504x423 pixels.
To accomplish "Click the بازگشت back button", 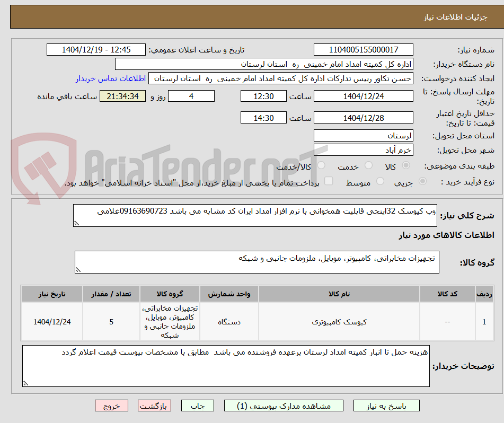I will tap(154, 406).
